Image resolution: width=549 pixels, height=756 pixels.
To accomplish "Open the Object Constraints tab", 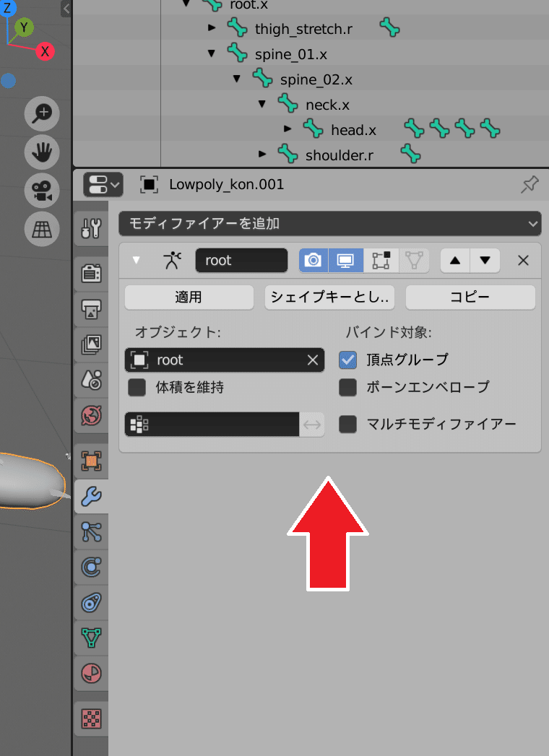I will click(91, 603).
